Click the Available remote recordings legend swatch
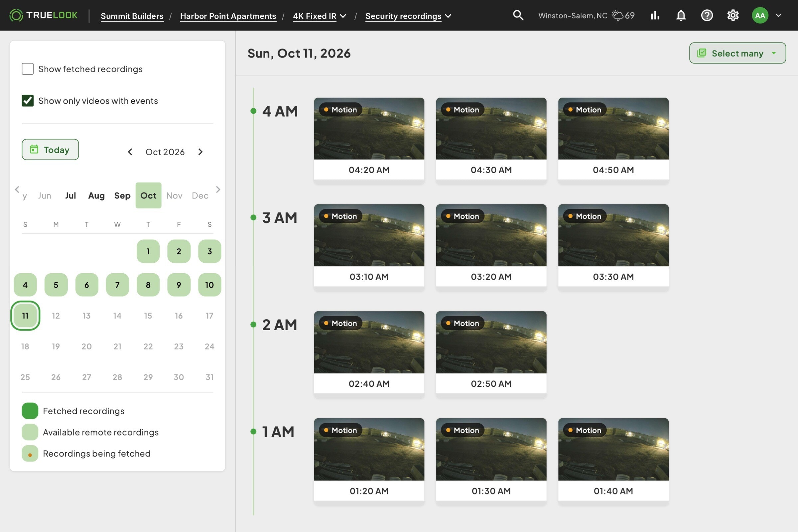Viewport: 798px width, 532px height. pos(30,432)
